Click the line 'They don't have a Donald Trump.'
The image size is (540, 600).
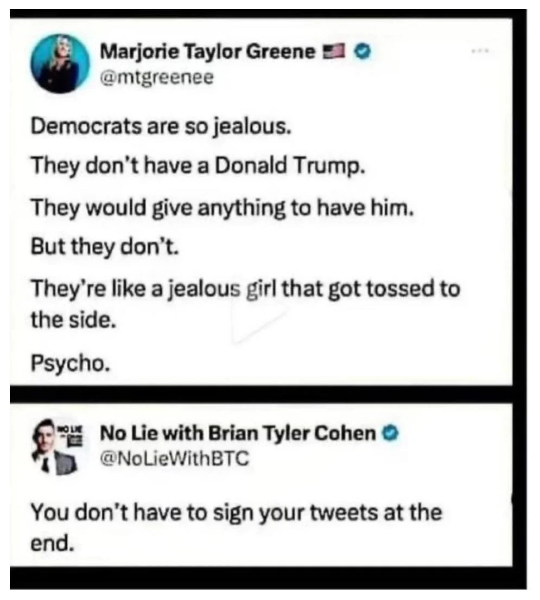[x=198, y=166]
